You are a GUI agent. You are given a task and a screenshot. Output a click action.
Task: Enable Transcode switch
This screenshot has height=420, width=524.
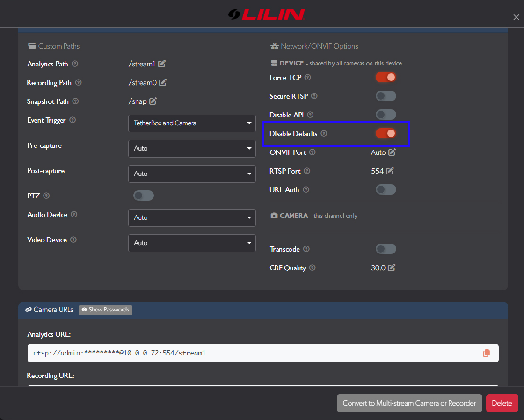tap(386, 249)
